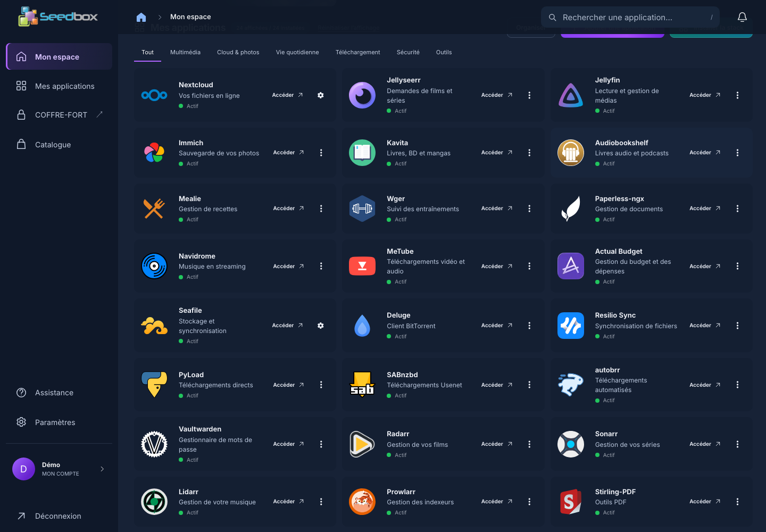
Task: Open more options for Actual Budget
Action: (x=737, y=266)
